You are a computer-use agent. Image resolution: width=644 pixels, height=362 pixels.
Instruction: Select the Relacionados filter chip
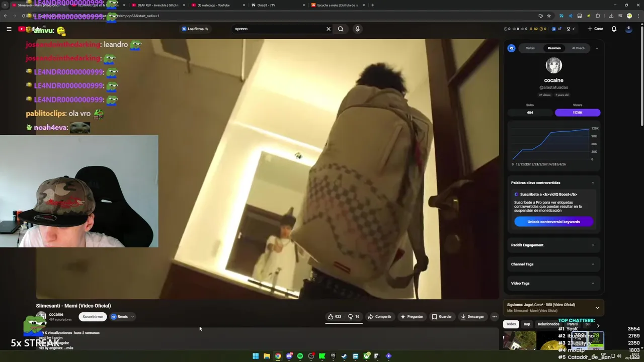(x=548, y=324)
